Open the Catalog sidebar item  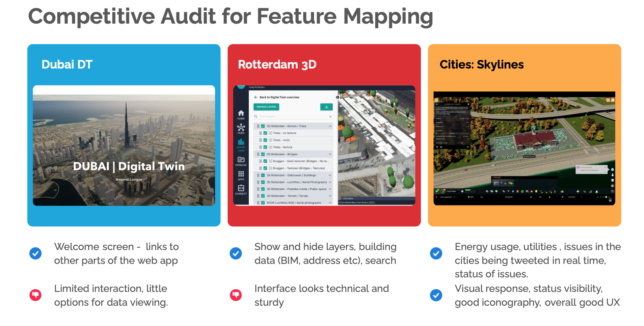coord(241,161)
